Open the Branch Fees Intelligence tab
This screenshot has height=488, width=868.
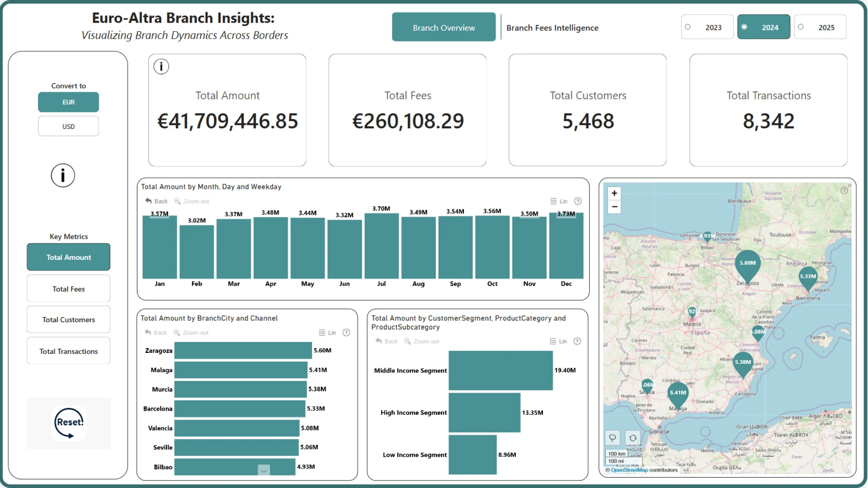point(552,28)
